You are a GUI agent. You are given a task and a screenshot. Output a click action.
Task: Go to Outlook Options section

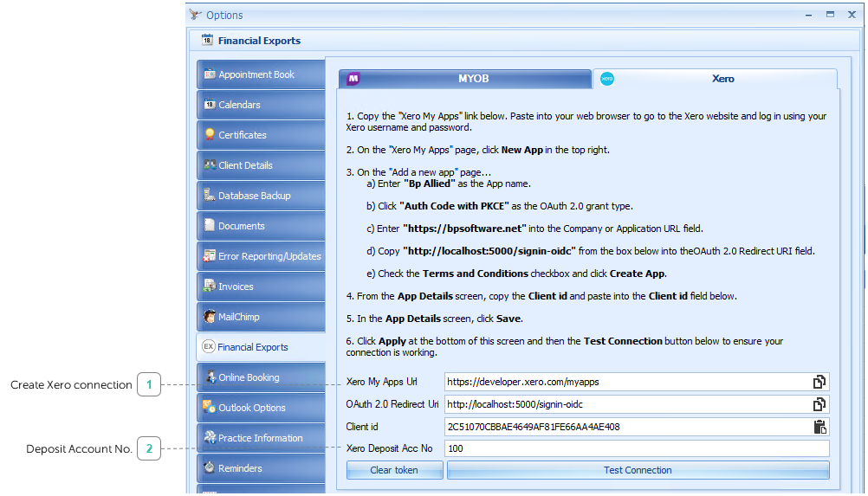coord(261,408)
